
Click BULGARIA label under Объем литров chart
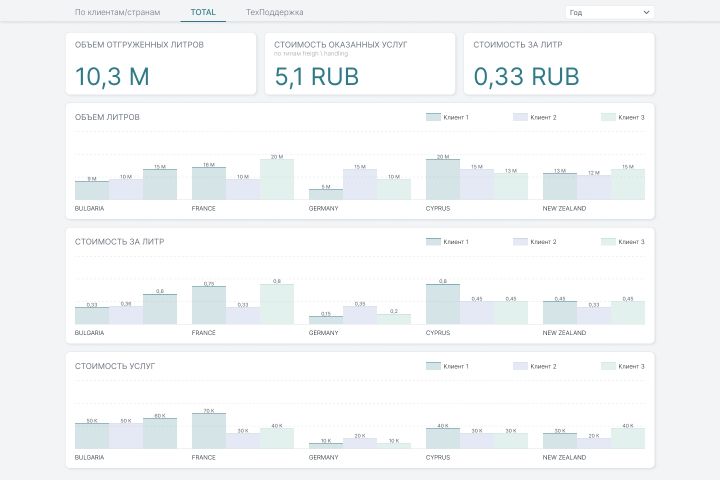click(90, 209)
